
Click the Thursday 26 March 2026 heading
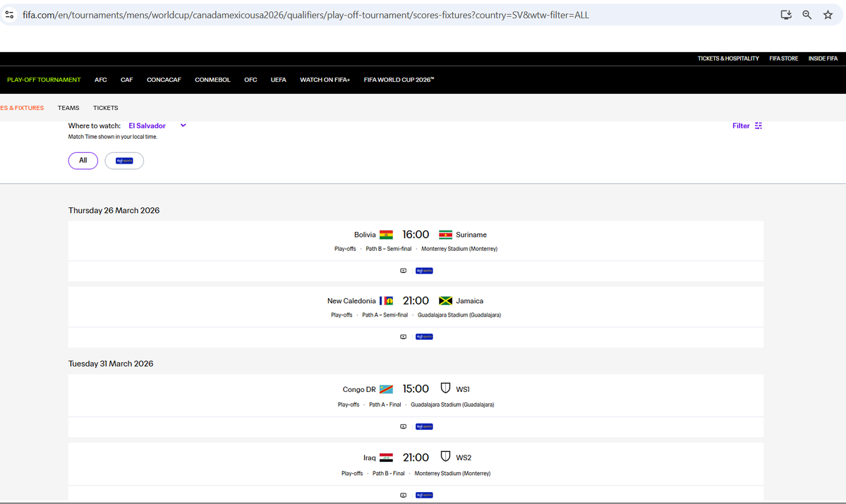click(114, 210)
